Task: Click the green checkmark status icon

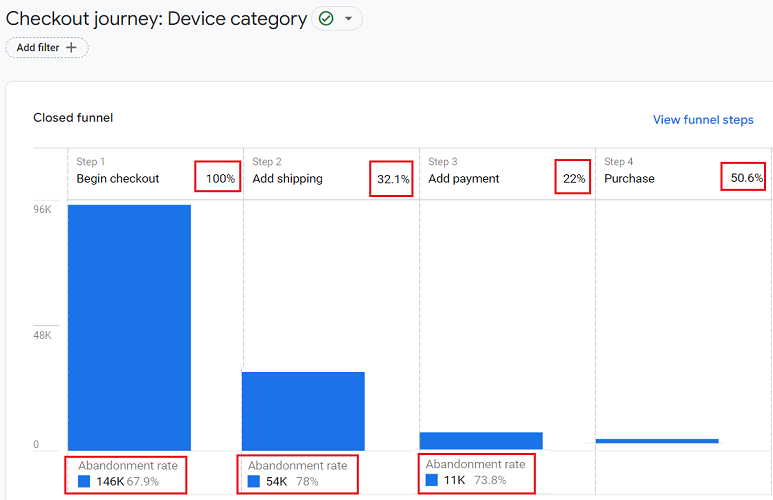Action: click(x=326, y=19)
